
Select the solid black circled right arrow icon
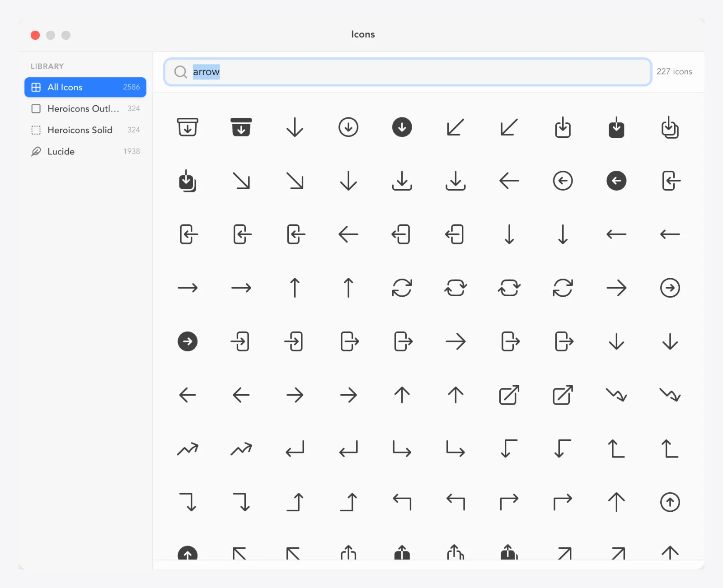click(188, 341)
